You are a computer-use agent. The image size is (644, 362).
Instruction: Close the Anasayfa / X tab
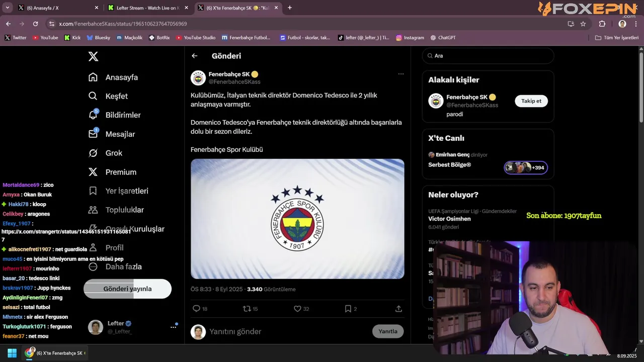click(97, 8)
